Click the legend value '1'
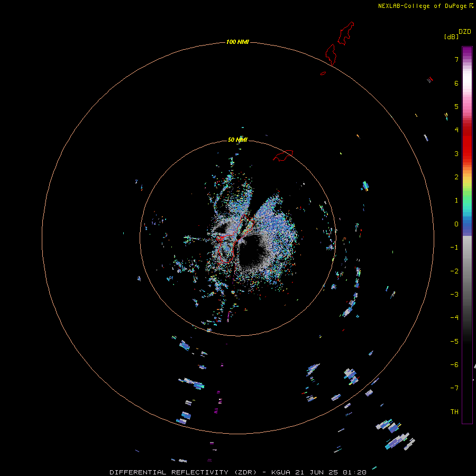Image resolution: width=476 pixels, height=476 pixels. pos(456,200)
